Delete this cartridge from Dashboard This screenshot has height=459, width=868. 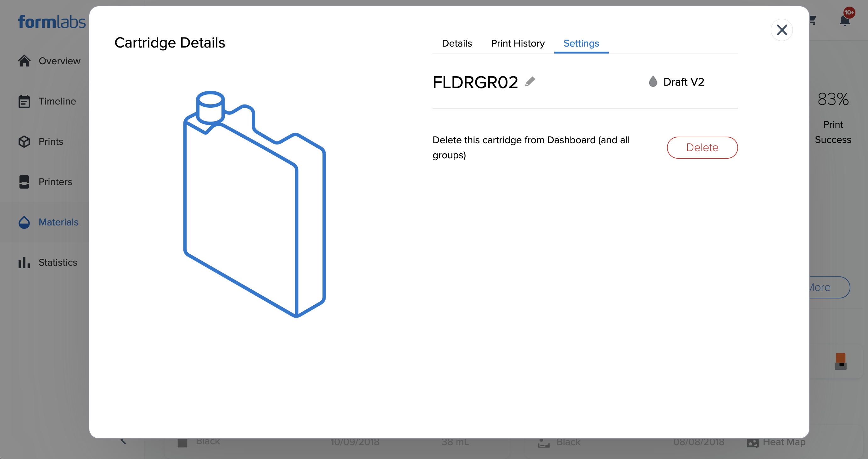tap(702, 147)
